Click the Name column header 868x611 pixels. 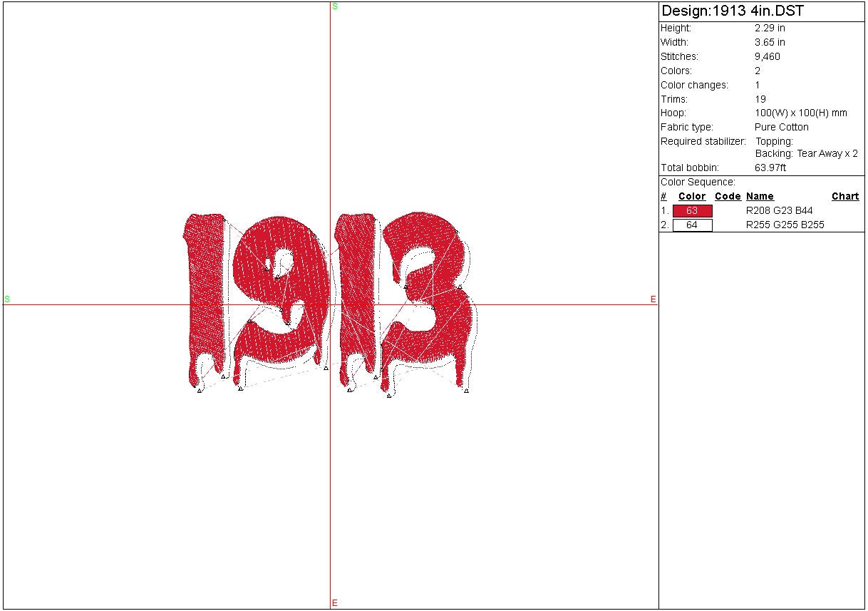click(760, 197)
